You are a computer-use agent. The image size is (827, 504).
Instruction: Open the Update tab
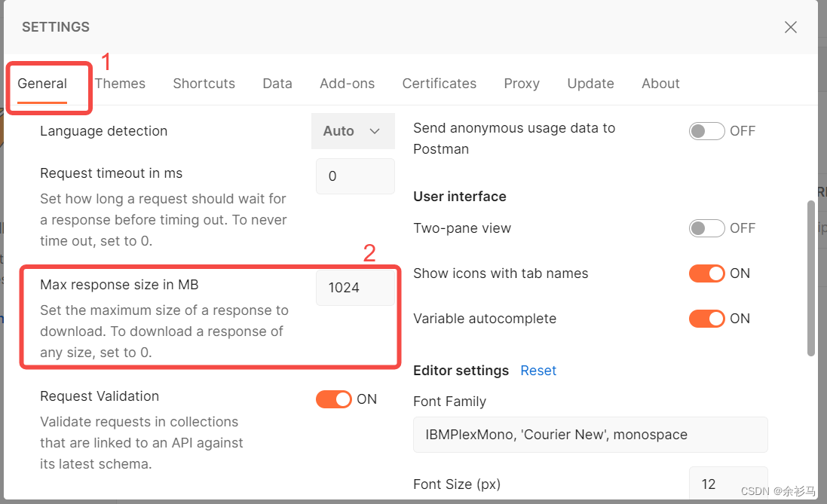coord(591,84)
